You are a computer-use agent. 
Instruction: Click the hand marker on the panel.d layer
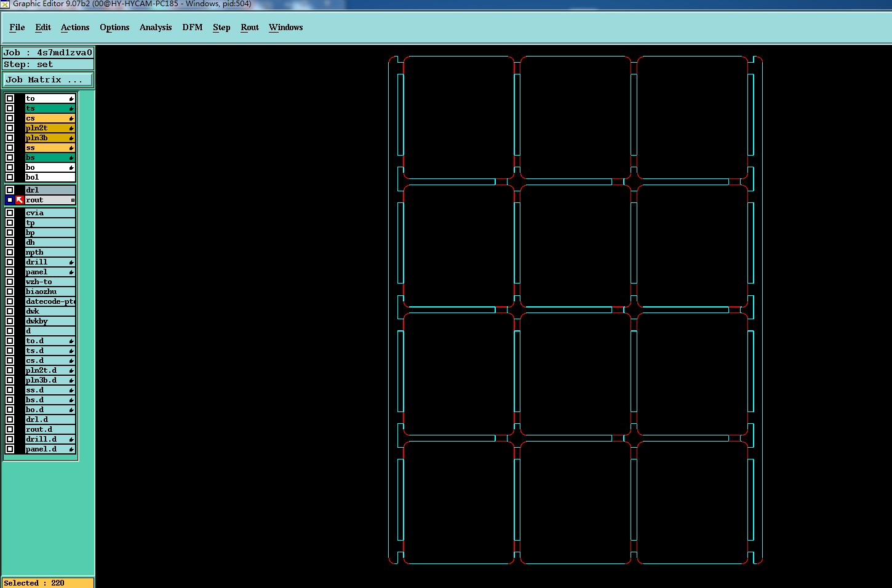pos(71,450)
